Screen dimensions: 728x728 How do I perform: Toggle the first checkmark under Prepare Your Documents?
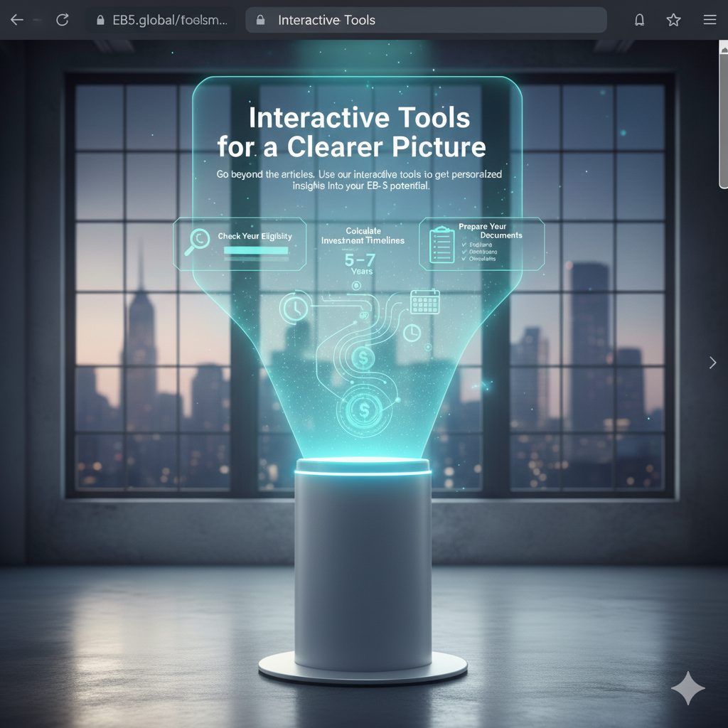pyautogui.click(x=464, y=244)
